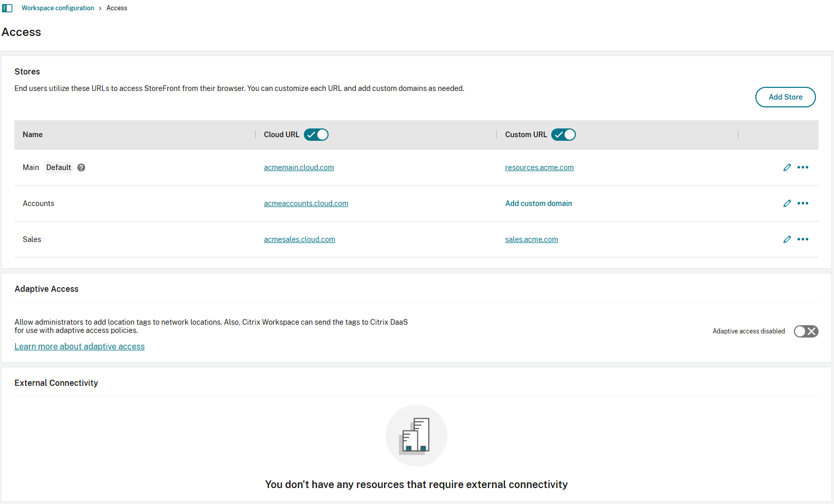This screenshot has height=504, width=834.
Task: Select the Sales store name
Action: click(x=32, y=239)
